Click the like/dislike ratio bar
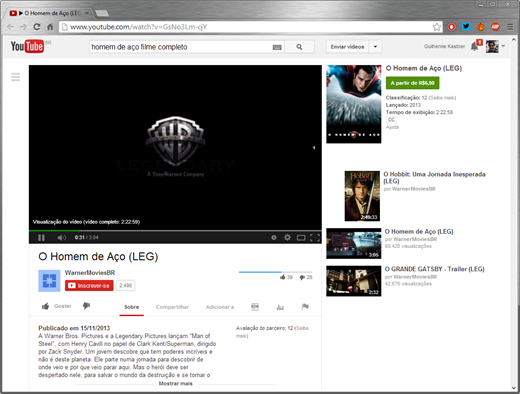 coord(275,272)
